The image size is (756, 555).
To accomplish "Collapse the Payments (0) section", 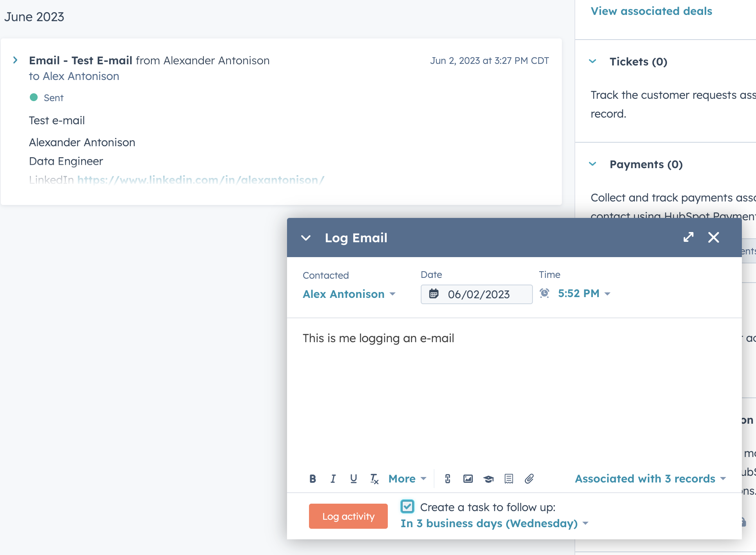I will tap(593, 164).
